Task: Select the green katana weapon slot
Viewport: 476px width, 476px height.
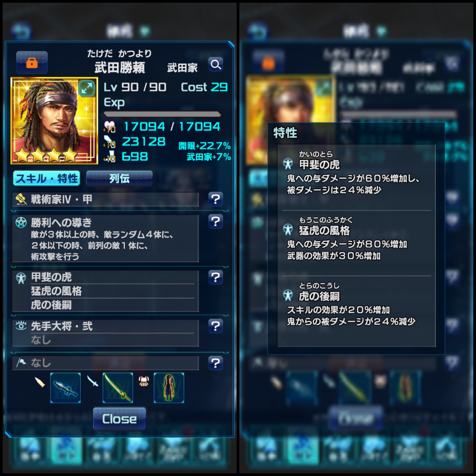Action: [118, 388]
